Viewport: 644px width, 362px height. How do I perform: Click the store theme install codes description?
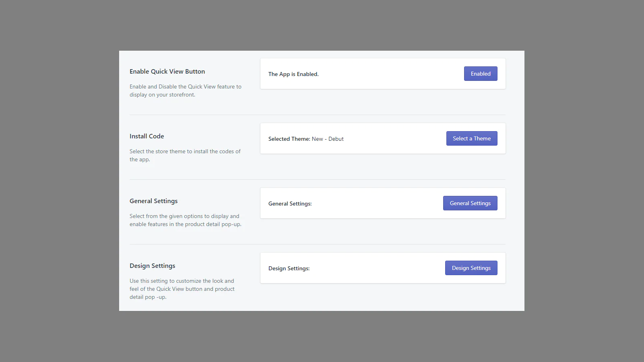[185, 155]
